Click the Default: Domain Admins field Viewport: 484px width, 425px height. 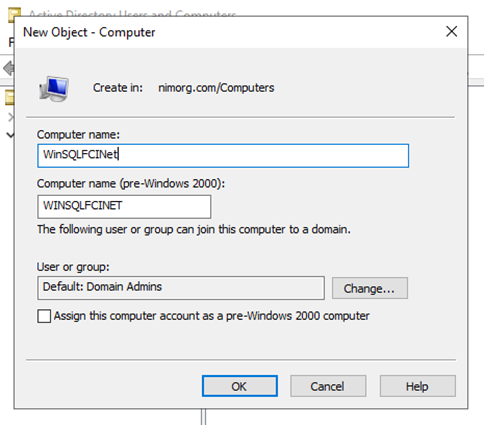181,287
